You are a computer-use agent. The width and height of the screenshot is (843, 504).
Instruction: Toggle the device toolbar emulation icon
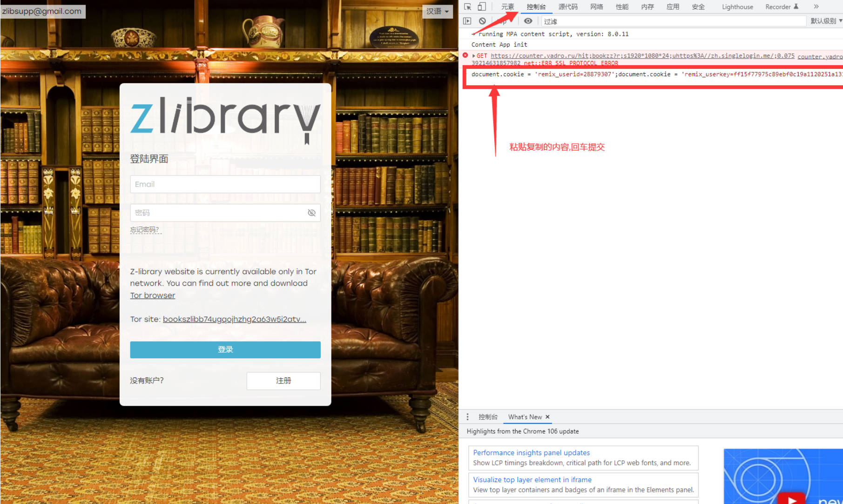[x=482, y=7]
